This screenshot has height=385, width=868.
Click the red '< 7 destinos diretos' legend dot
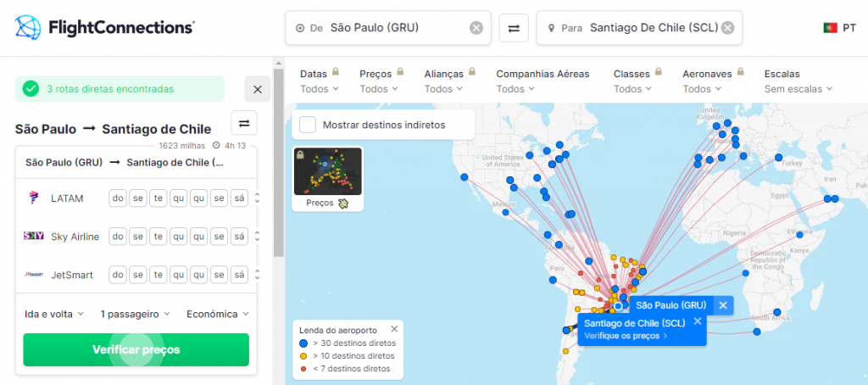point(303,368)
